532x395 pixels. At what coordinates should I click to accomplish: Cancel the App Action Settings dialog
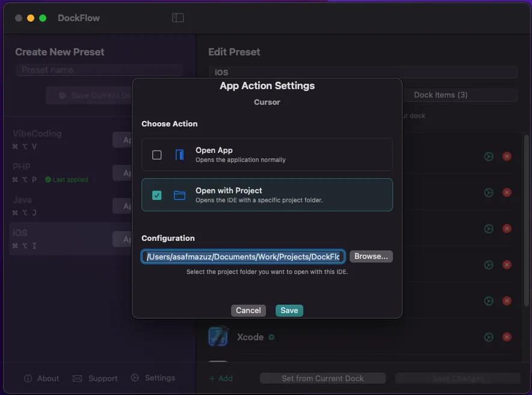(x=249, y=311)
